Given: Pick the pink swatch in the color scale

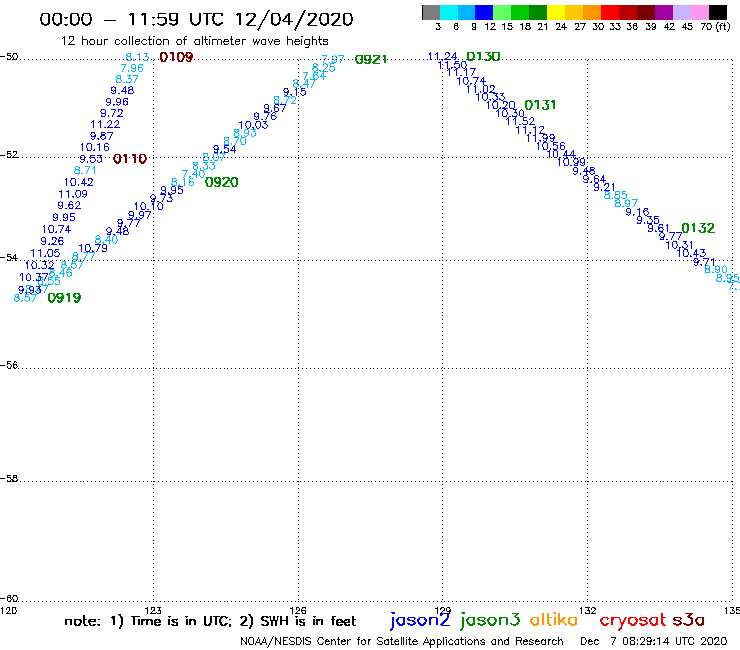Looking at the screenshot, I should (700, 12).
